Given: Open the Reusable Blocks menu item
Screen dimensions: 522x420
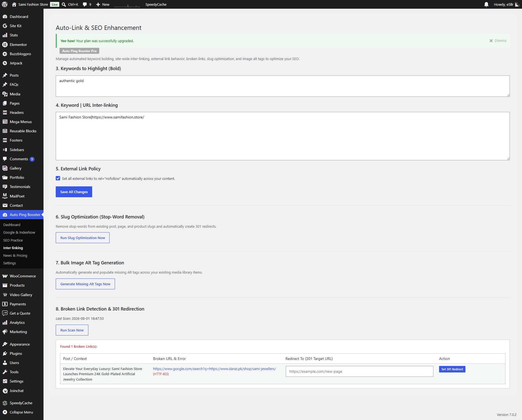Looking at the screenshot, I should coord(23,131).
